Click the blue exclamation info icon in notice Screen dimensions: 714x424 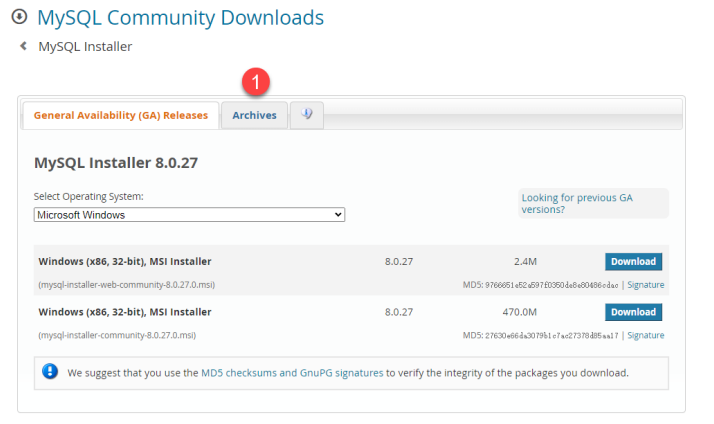click(x=50, y=372)
